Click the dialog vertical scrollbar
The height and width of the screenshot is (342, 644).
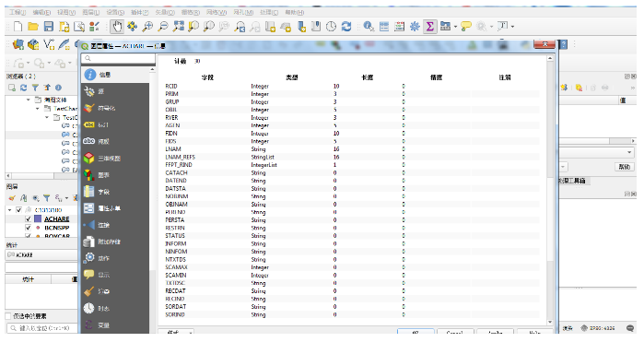tap(550, 189)
